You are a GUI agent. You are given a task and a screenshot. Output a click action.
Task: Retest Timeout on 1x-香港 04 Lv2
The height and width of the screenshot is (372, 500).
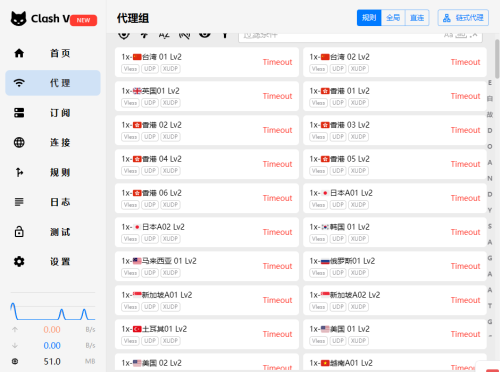(277, 164)
